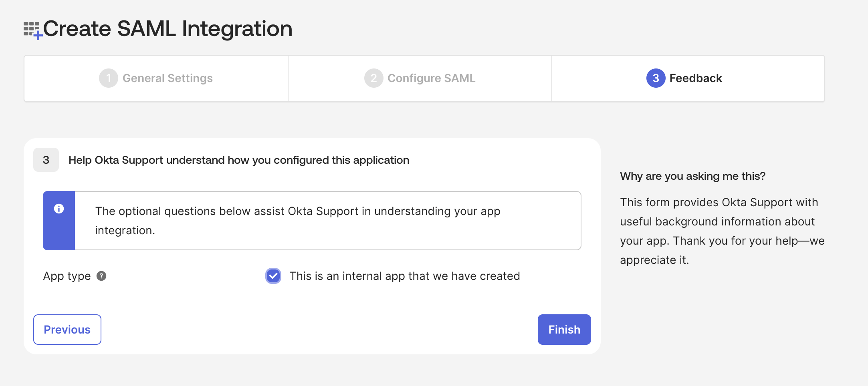Open the Configure SAML step tab
This screenshot has width=868, height=386.
tap(420, 78)
